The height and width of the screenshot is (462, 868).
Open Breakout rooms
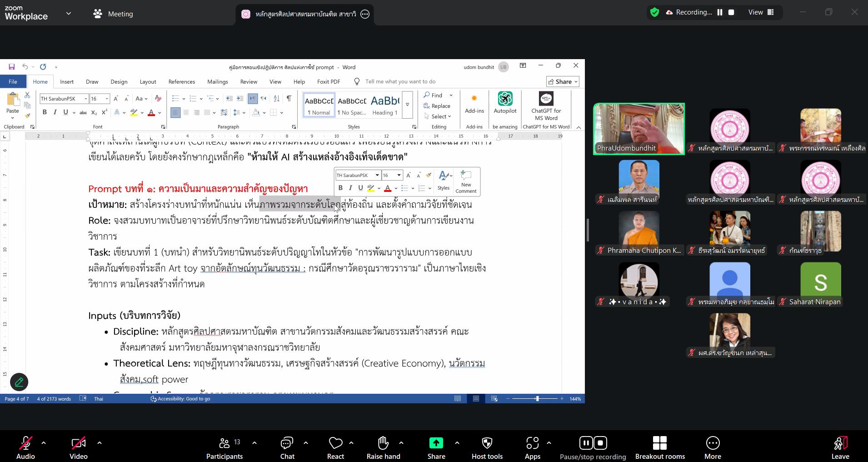click(659, 443)
